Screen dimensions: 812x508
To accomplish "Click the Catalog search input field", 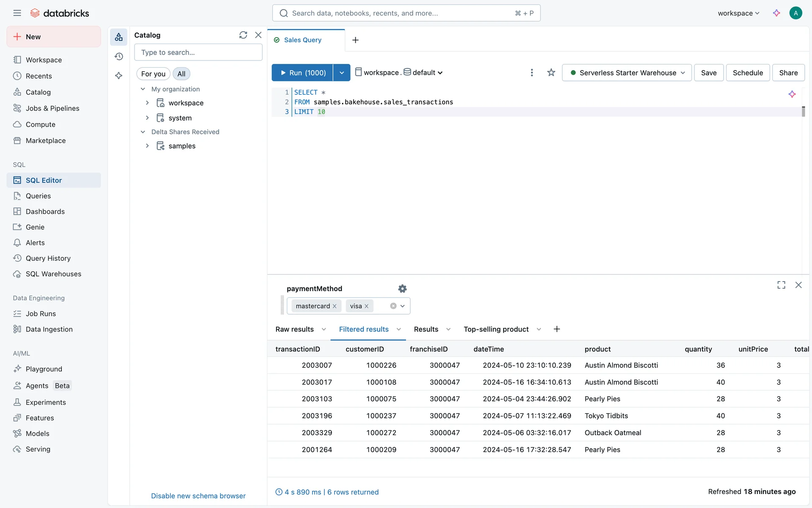I will (198, 52).
